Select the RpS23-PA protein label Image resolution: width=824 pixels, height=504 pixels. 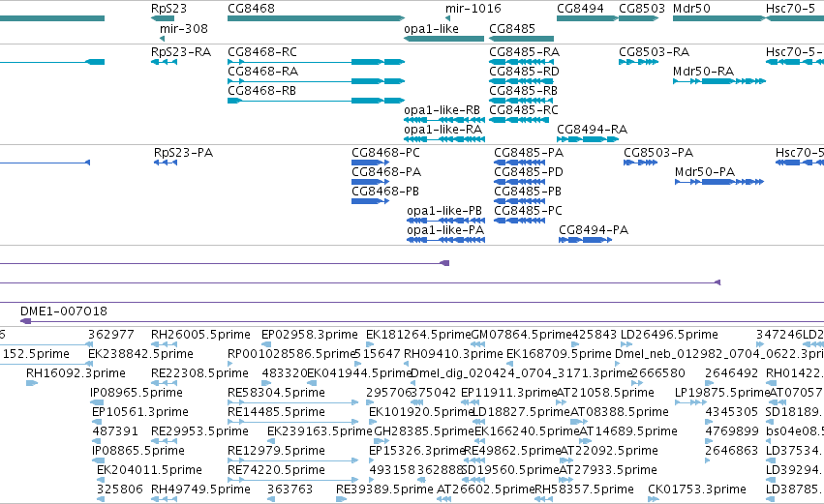coord(183,153)
